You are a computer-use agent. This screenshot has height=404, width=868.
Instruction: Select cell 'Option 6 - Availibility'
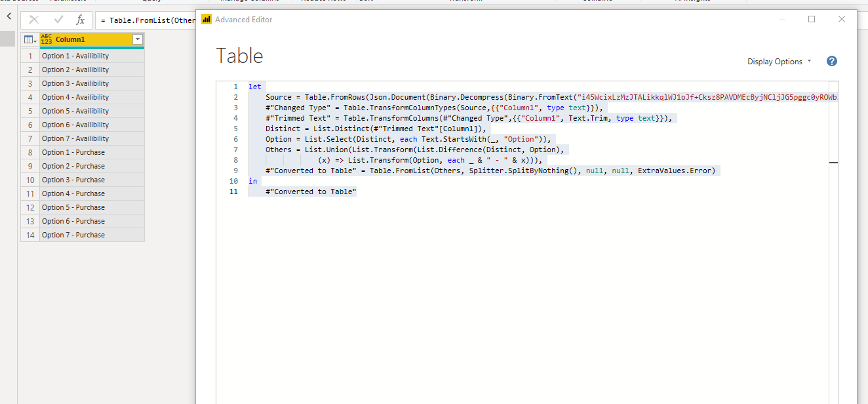point(92,125)
